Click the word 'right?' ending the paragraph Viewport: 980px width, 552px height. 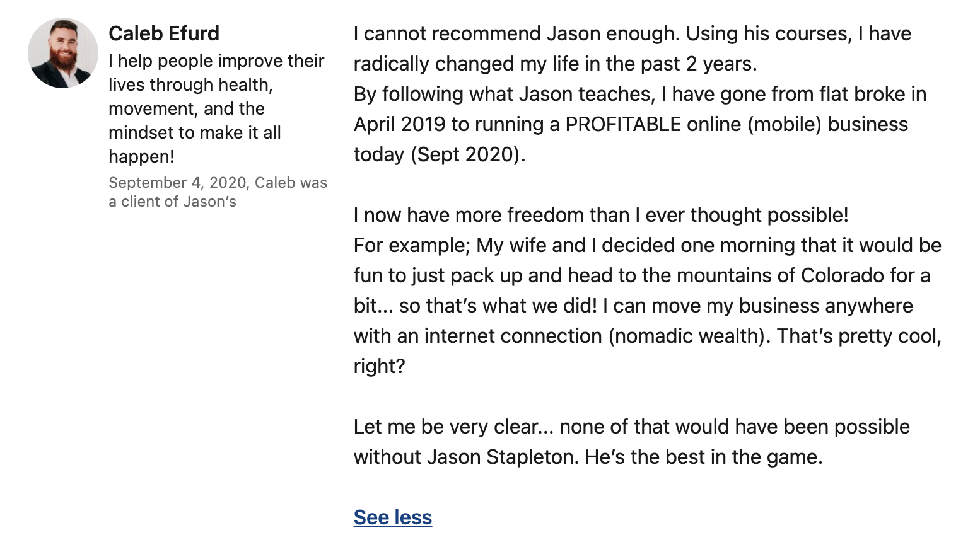pos(380,366)
